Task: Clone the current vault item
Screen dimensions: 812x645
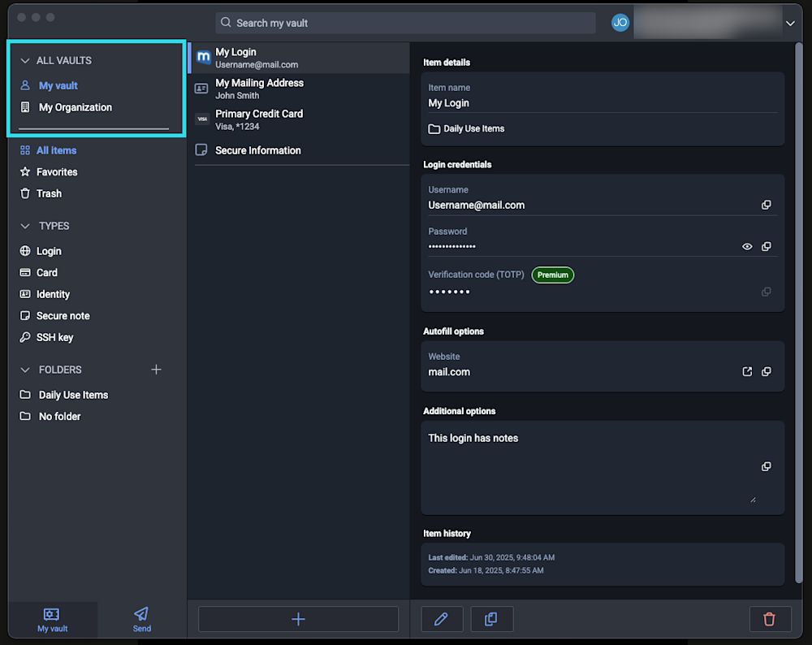Action: (491, 618)
